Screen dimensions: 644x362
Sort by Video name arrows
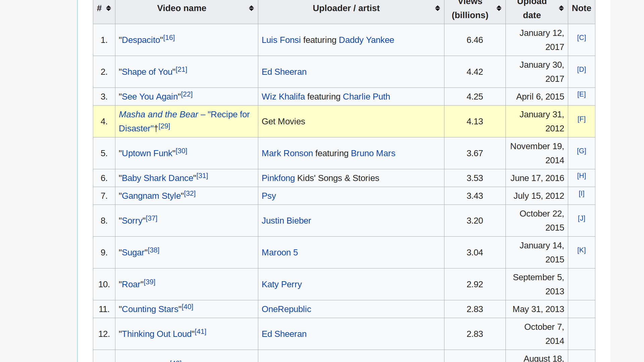pyautogui.click(x=251, y=8)
